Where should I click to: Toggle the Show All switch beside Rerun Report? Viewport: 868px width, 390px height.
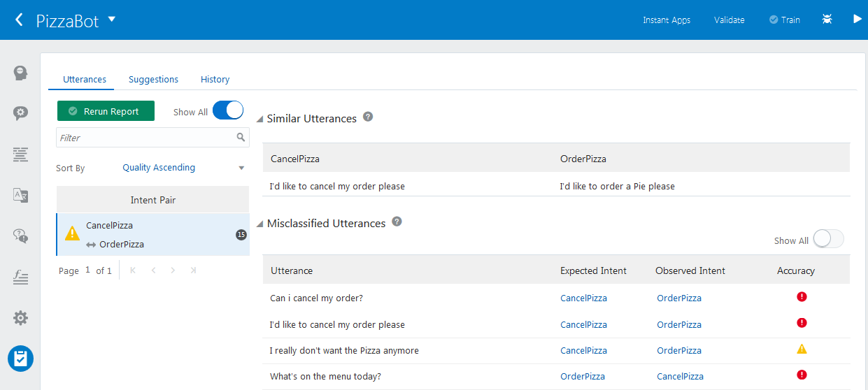point(228,111)
